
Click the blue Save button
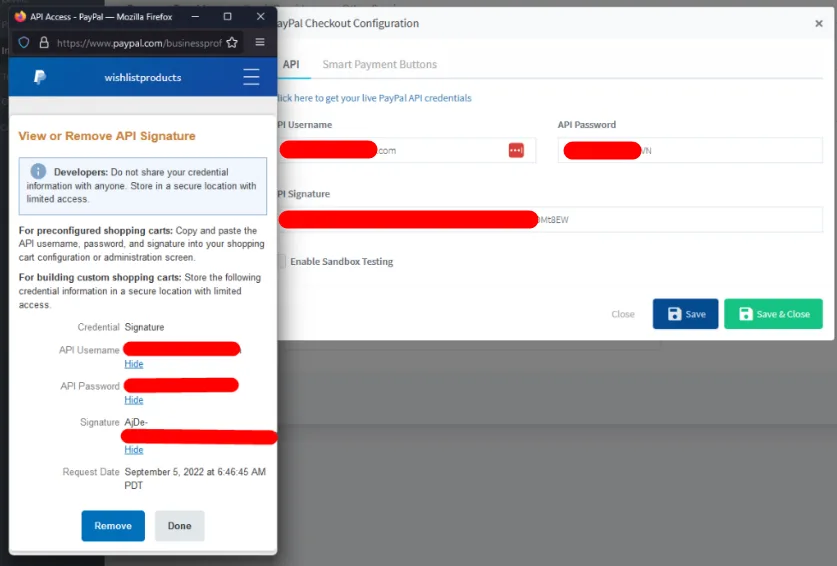point(685,314)
